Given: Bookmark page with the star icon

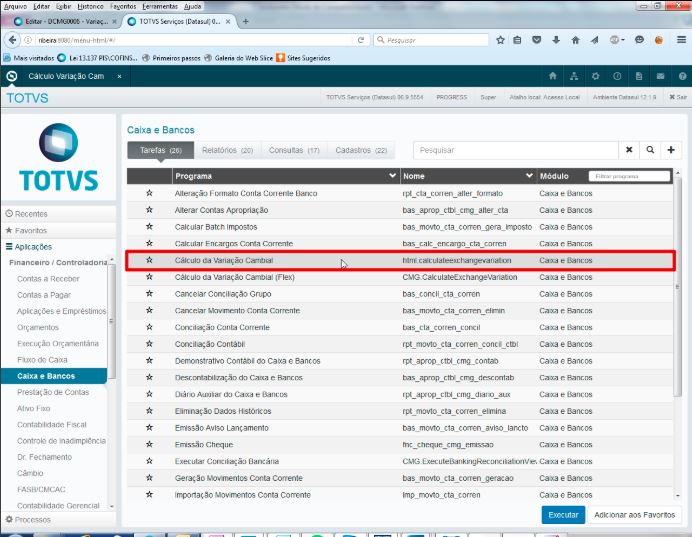Looking at the screenshot, I should pyautogui.click(x=500, y=40).
